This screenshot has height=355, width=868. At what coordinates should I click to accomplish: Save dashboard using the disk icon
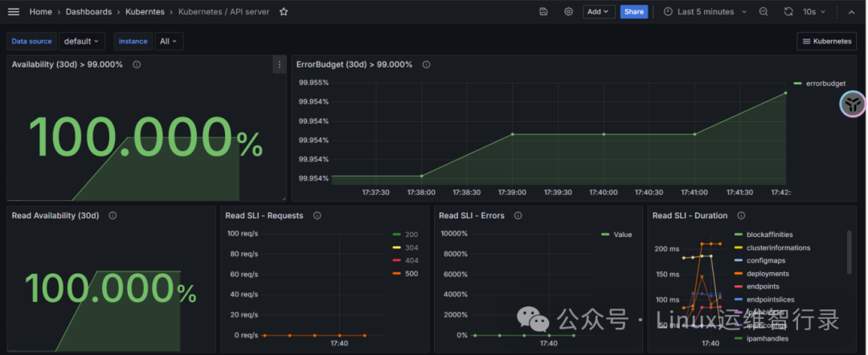click(x=543, y=11)
